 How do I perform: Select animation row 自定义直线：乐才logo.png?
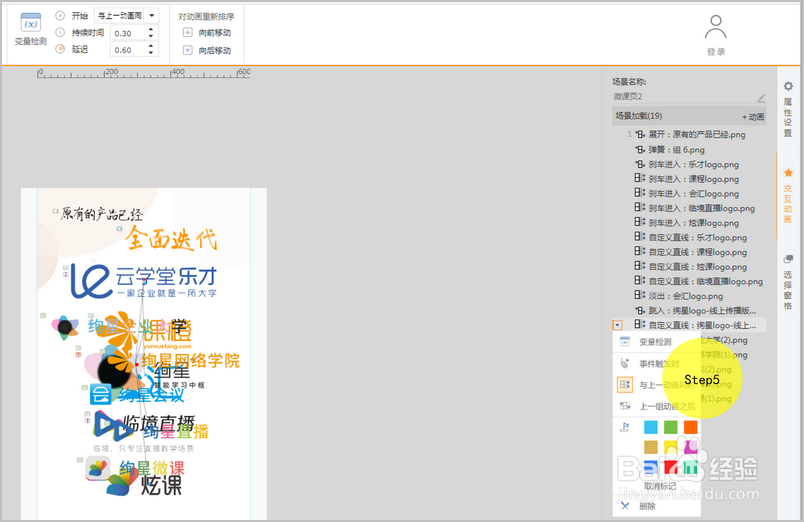coord(698,237)
